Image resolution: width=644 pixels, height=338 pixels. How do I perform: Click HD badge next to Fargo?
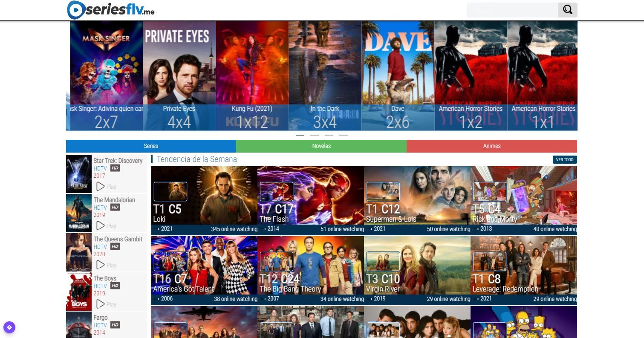tap(115, 325)
